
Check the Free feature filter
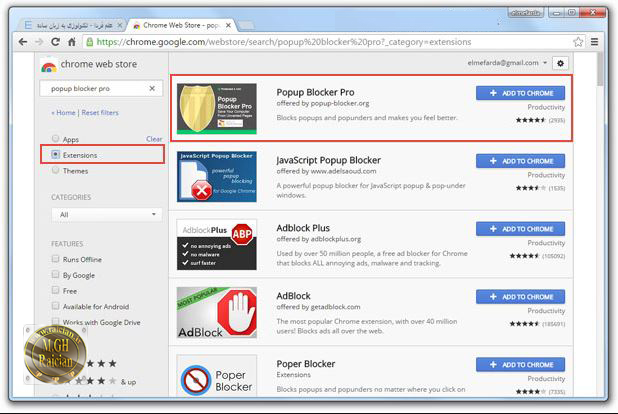(56, 291)
